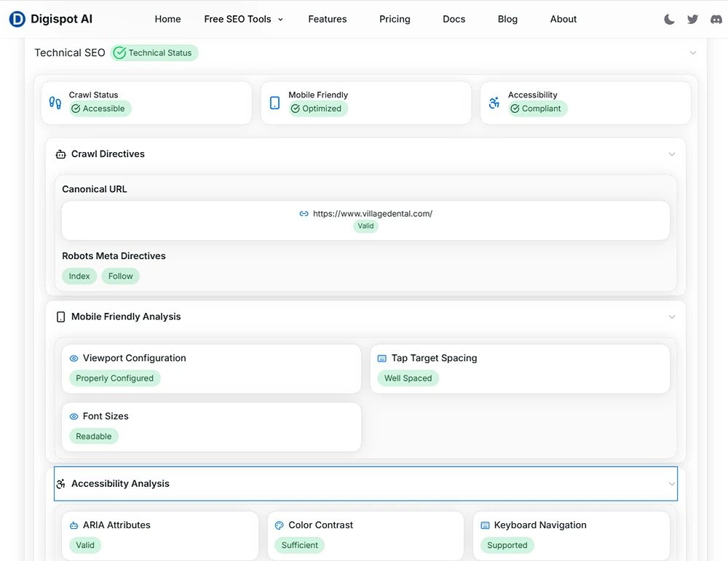Click the Technical Status badge
This screenshot has height=561, width=728.
click(x=154, y=53)
